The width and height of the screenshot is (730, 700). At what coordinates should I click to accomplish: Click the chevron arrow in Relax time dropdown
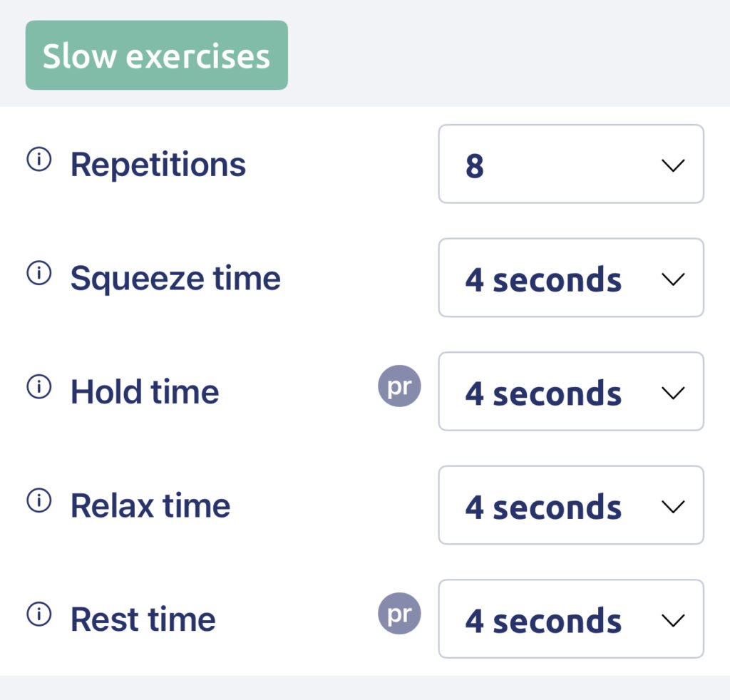[672, 506]
